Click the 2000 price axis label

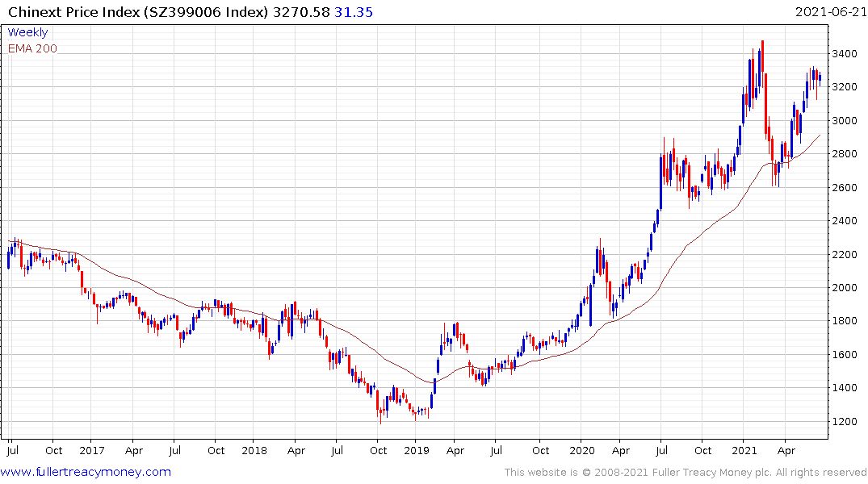pyautogui.click(x=845, y=288)
